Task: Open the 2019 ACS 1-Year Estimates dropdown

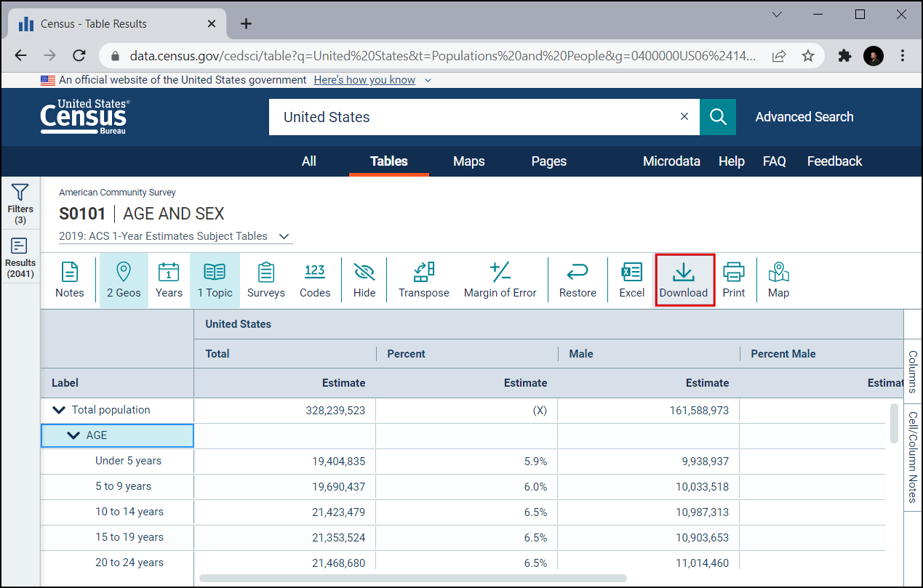Action: (284, 236)
